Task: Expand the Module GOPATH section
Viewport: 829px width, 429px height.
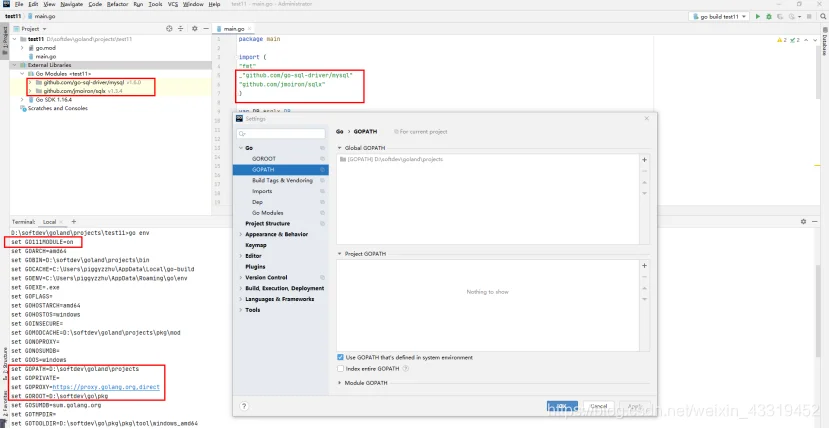Action: pos(339,382)
